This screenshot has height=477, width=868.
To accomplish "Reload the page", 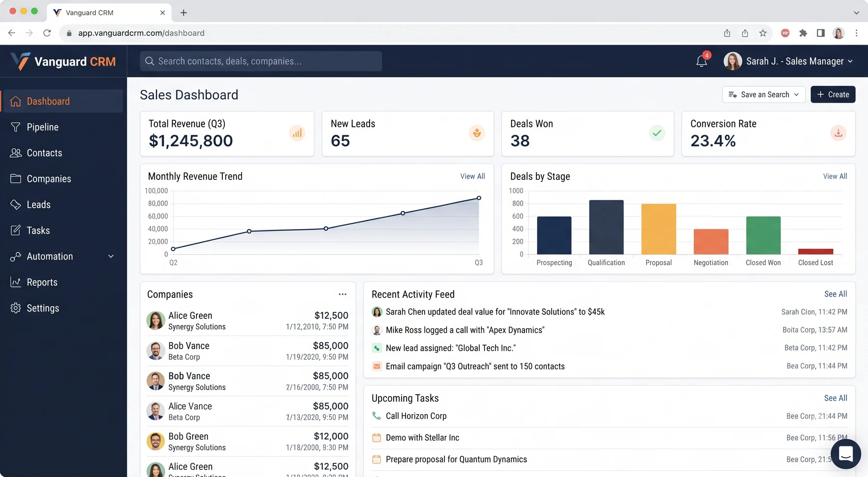I will tap(47, 33).
